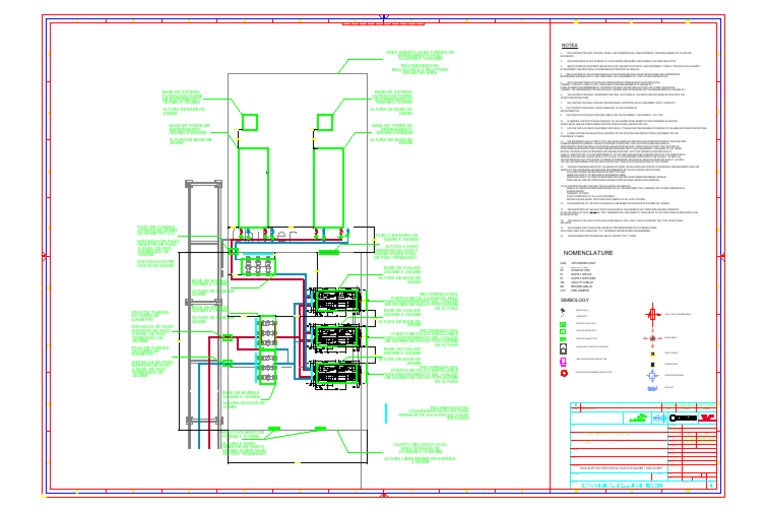Select the topmost chiller unit
This screenshot has width=768, height=512.
tap(337, 300)
